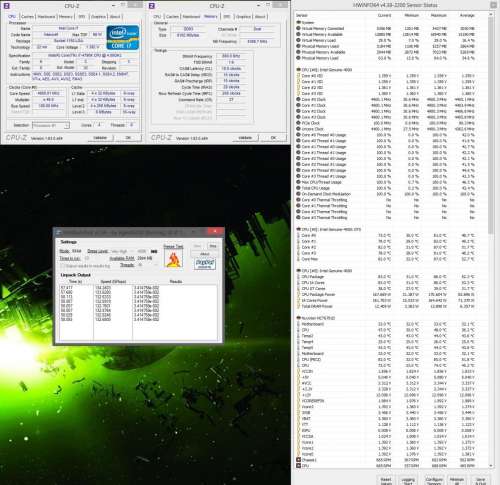Click Validate in the Memory CPU-Z window
Screen dimensions: 500x485
pyautogui.click(x=245, y=138)
